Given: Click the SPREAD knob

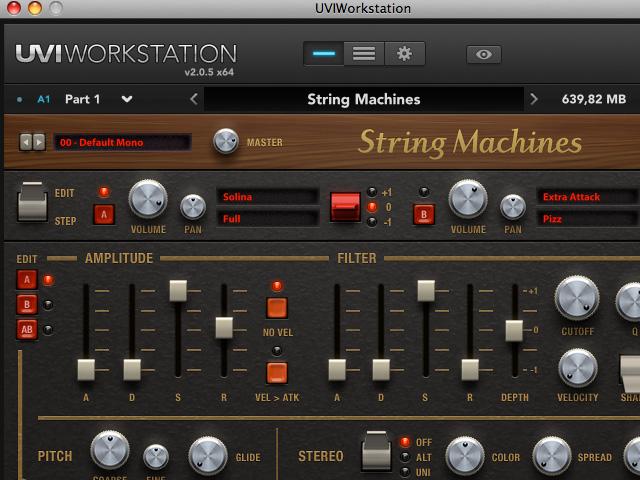Looking at the screenshot, I should point(552,456).
